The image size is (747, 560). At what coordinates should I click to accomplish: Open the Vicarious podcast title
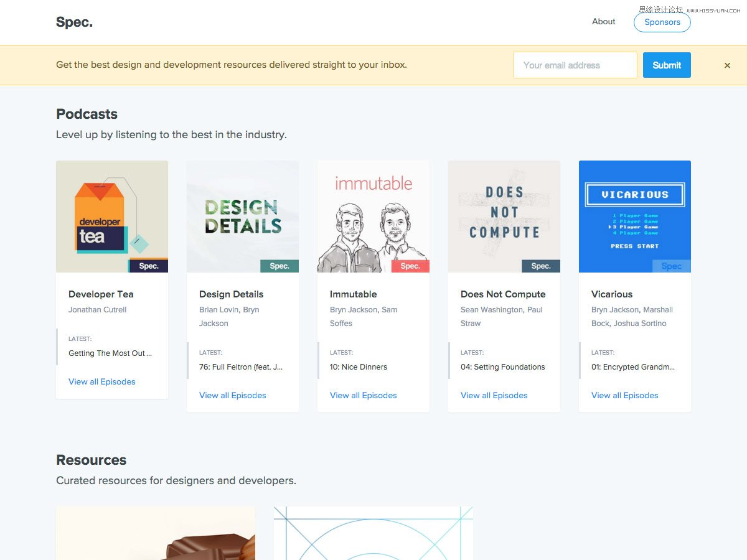tap(612, 294)
